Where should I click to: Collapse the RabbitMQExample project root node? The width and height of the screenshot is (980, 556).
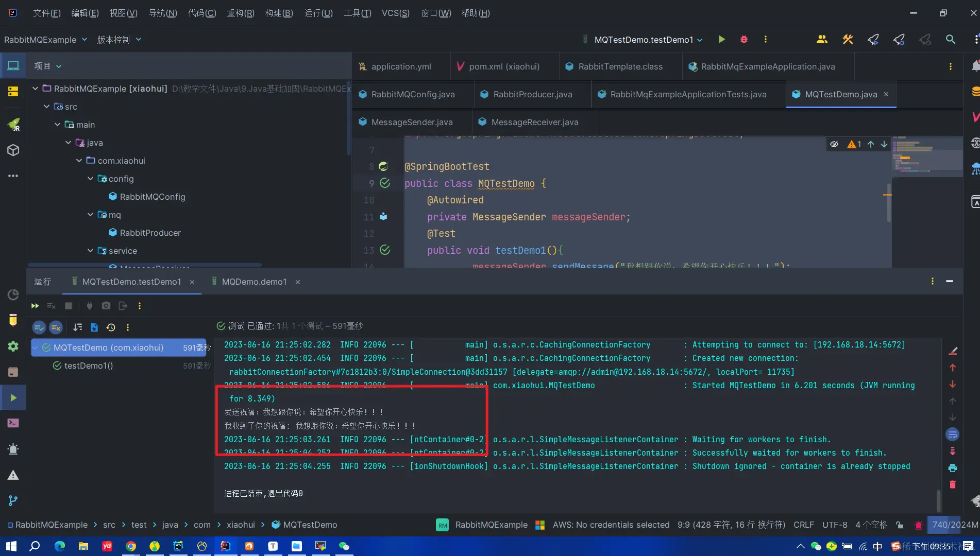click(36, 89)
